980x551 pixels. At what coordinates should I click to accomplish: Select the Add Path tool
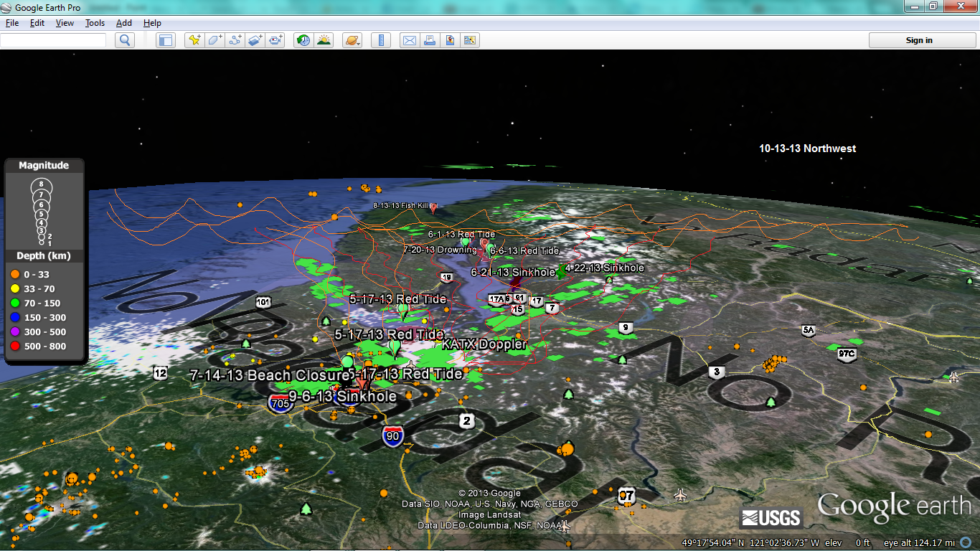pos(235,40)
